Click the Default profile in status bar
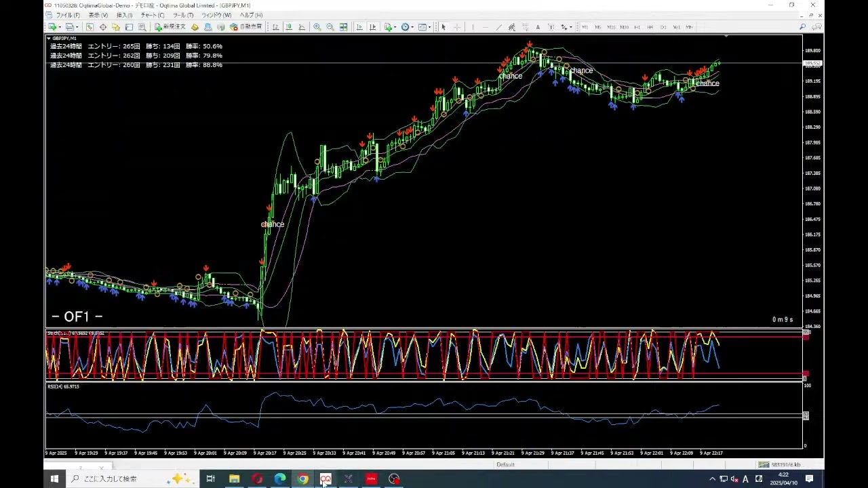 (x=505, y=465)
